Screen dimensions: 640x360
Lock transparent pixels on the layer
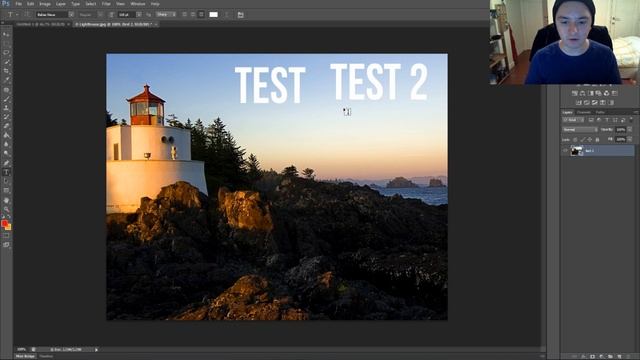point(575,140)
